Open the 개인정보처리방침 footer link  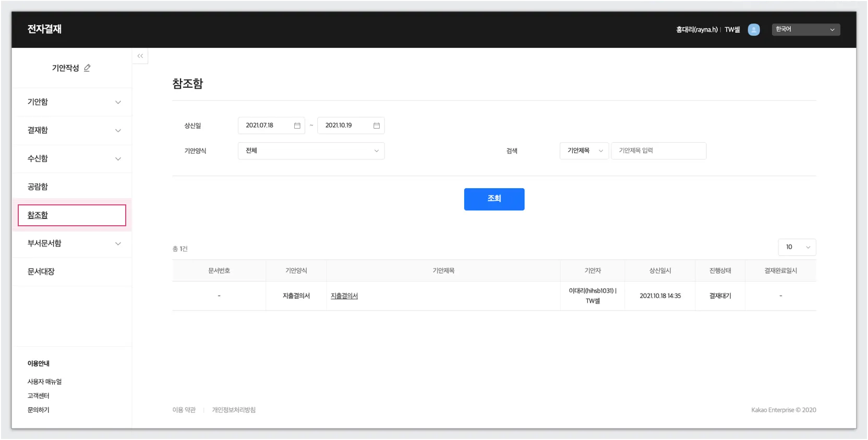coord(234,410)
